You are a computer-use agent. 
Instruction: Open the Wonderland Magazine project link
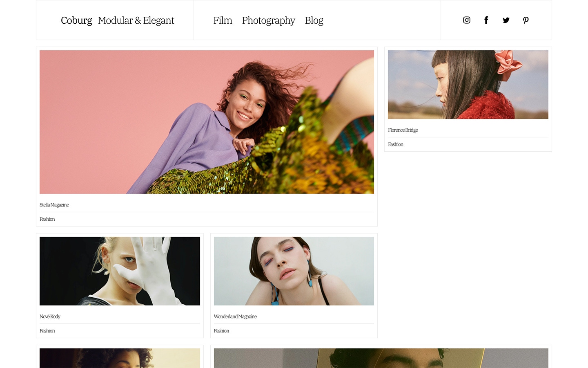pyautogui.click(x=235, y=316)
